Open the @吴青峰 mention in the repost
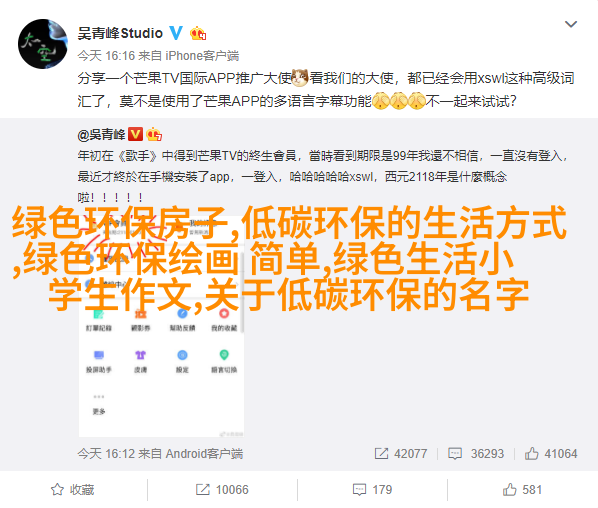 (x=101, y=135)
